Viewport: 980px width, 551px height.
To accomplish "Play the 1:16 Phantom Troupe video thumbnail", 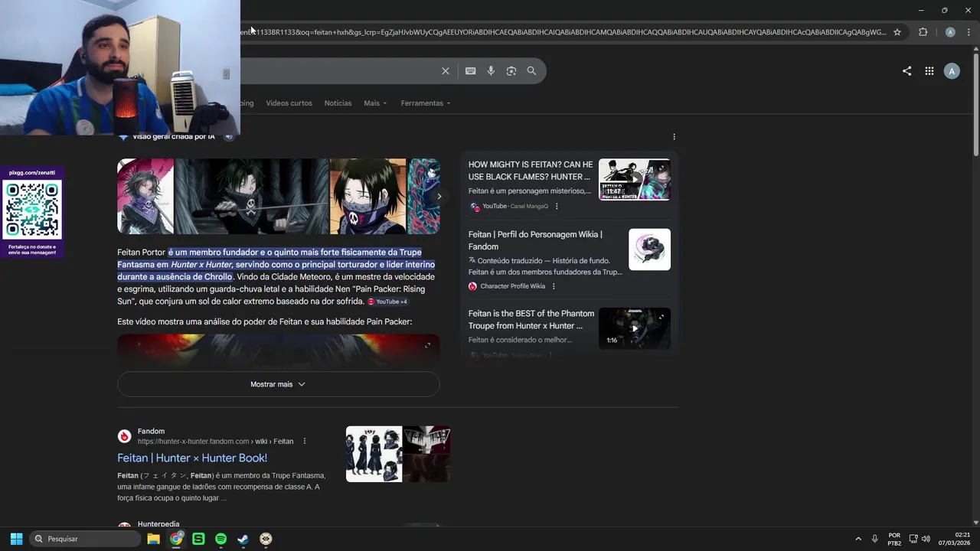I will (634, 328).
